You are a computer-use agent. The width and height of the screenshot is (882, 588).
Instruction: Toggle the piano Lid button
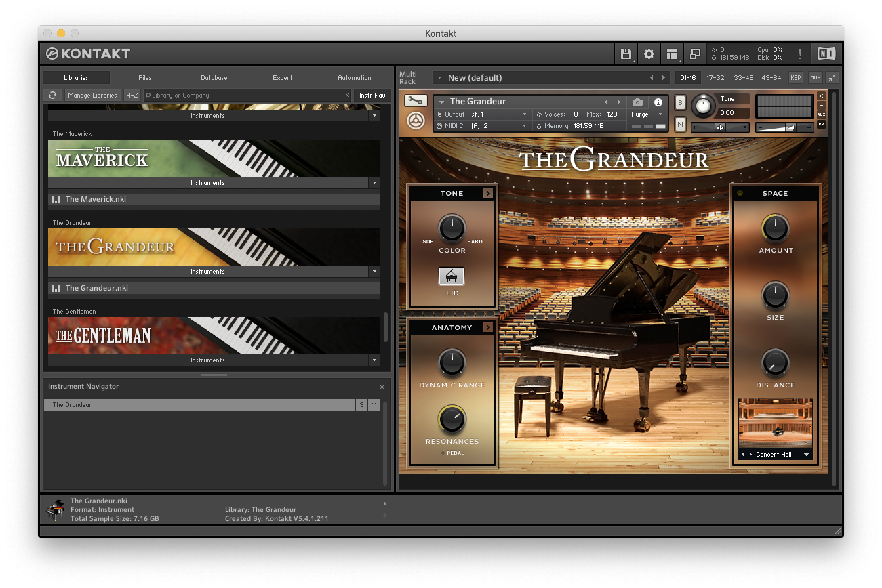[x=452, y=276]
